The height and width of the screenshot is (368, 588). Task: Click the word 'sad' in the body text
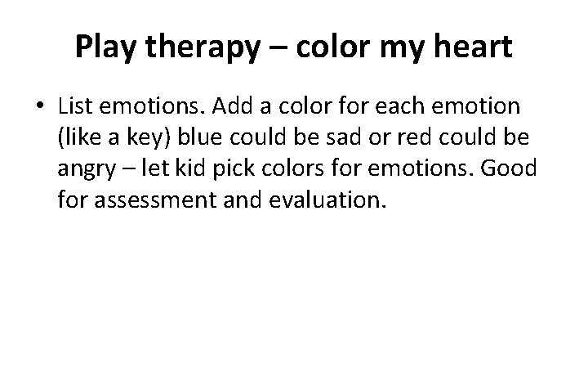[x=344, y=137]
